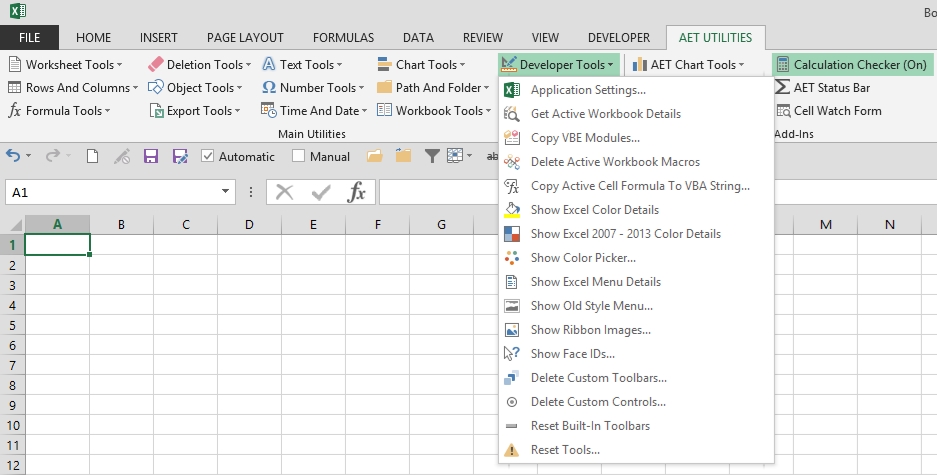The width and height of the screenshot is (937, 475).
Task: Expand the Path And Folder dropdown
Action: point(433,87)
